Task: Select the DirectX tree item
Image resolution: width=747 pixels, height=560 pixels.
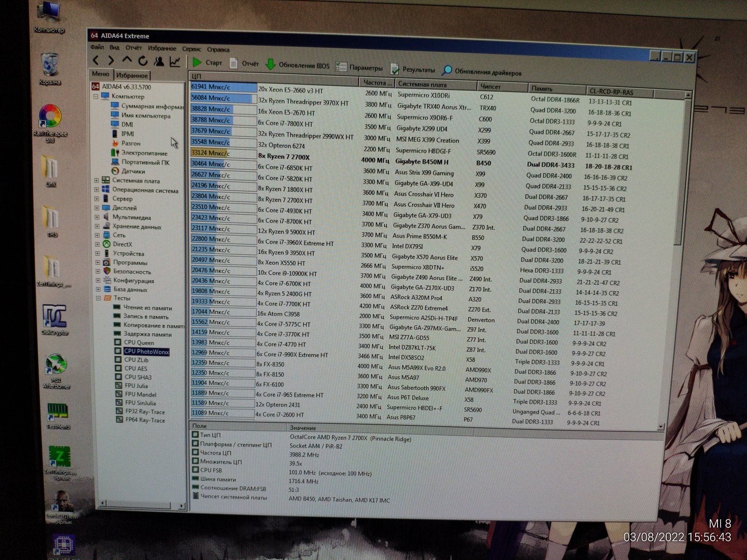Action: pyautogui.click(x=118, y=244)
